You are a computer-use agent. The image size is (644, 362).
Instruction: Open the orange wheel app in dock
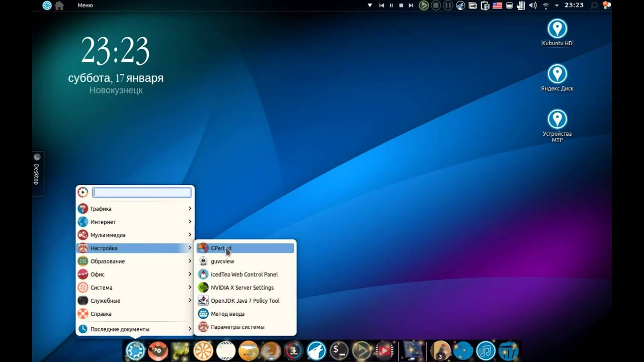point(203,350)
